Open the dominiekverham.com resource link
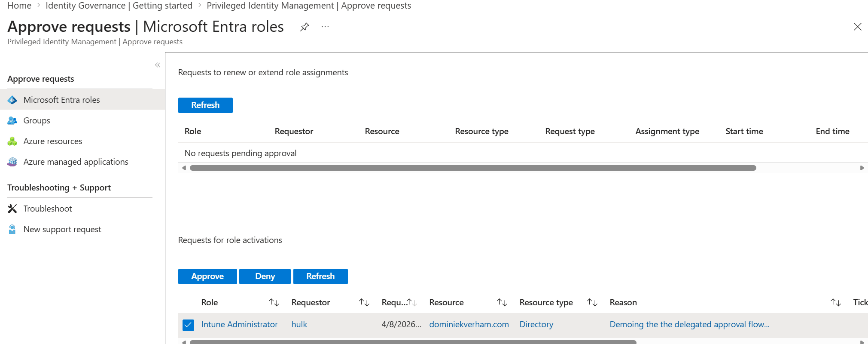This screenshot has width=868, height=344. [469, 324]
